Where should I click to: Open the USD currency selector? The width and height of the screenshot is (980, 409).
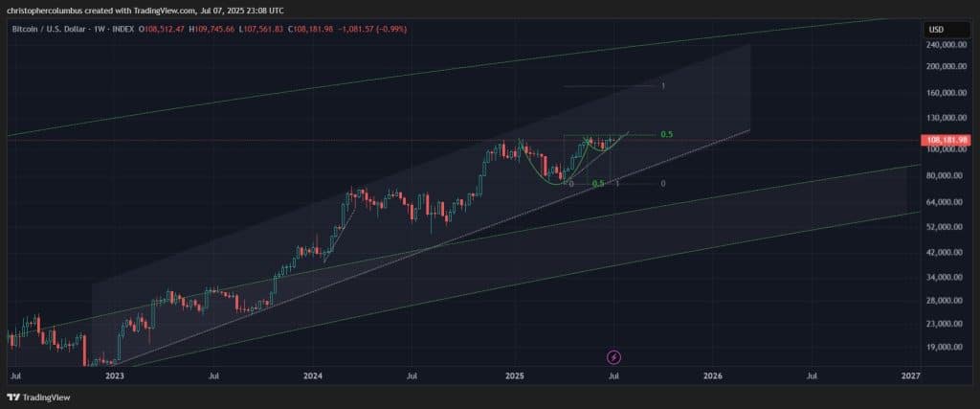click(x=936, y=30)
